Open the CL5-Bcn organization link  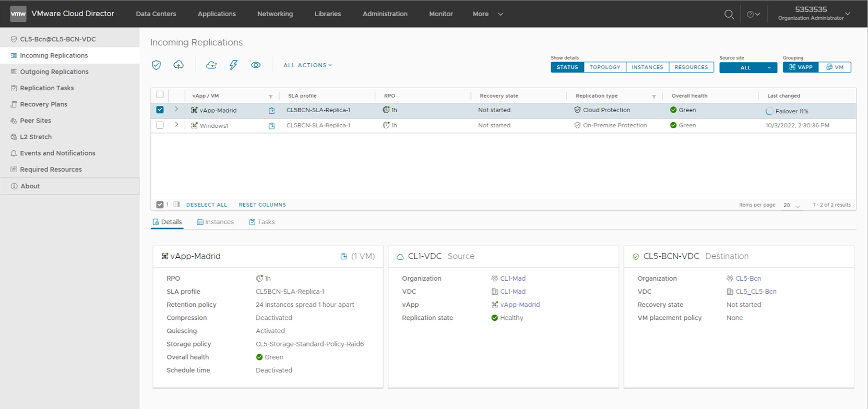point(748,279)
